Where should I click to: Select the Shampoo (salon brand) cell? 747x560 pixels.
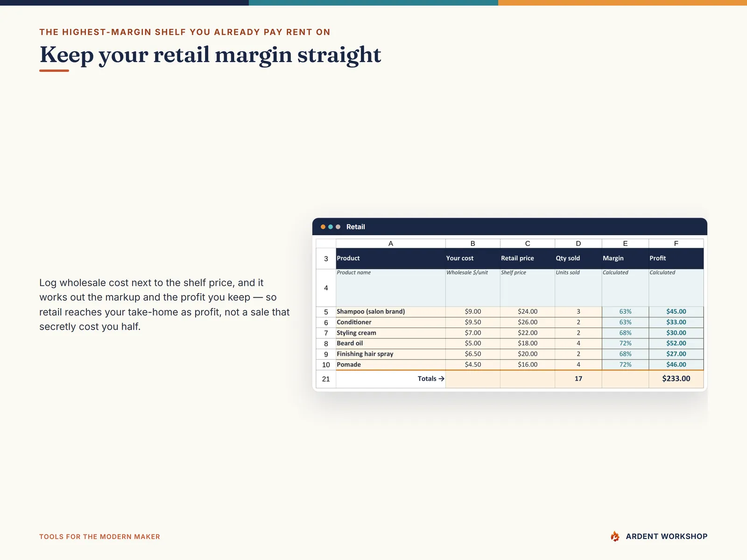point(391,312)
